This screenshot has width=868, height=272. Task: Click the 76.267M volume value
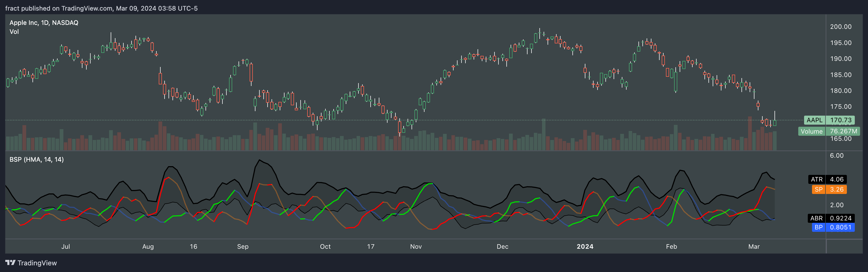(843, 131)
